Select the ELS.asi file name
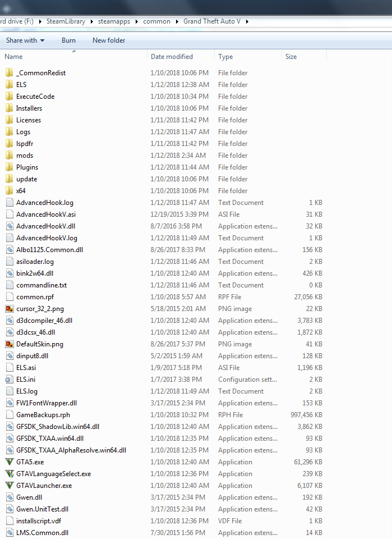The width and height of the screenshot is (392, 539). click(26, 367)
